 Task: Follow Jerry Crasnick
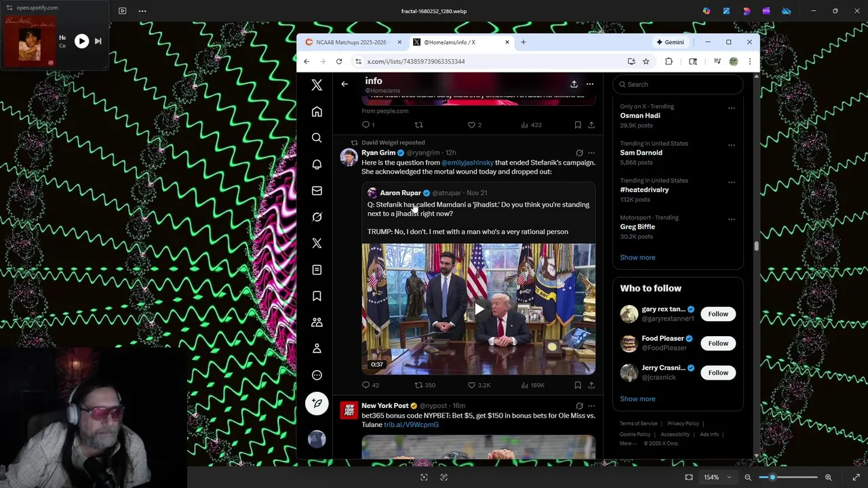tap(718, 373)
